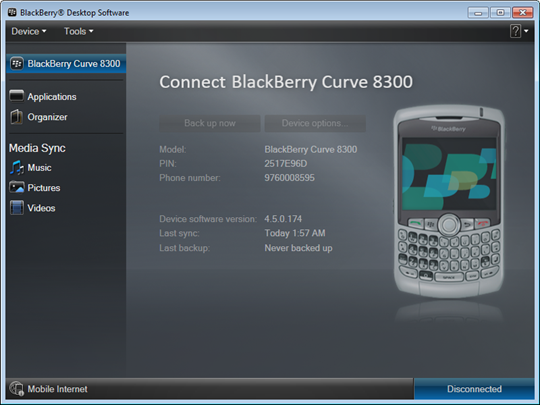Screen dimensions: 540x405
Task: Click the Music note icon
Action: pyautogui.click(x=17, y=167)
